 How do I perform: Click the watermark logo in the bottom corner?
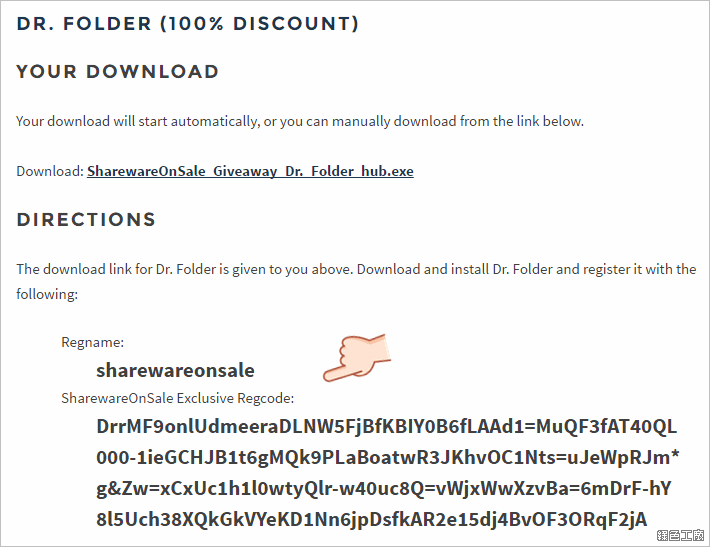pos(680,535)
